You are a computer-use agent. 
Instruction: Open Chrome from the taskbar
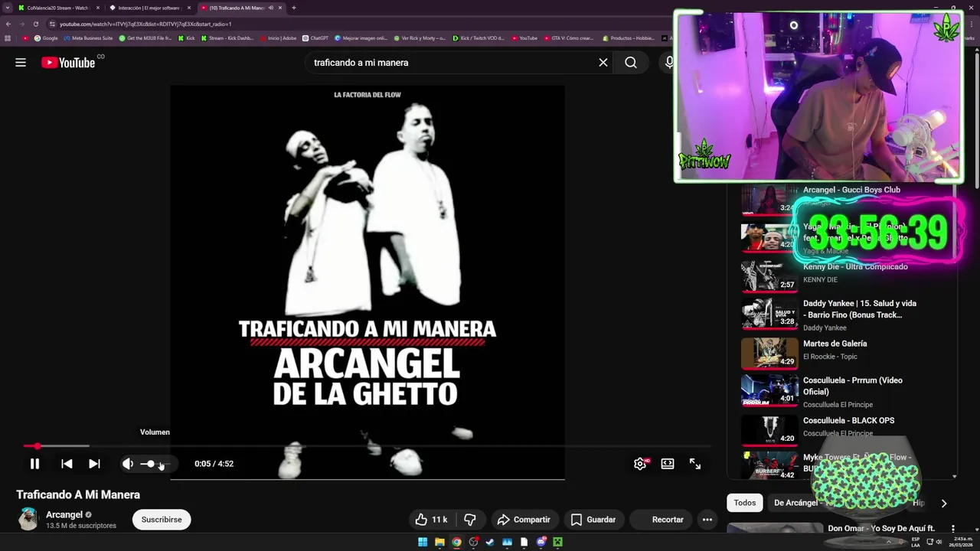pyautogui.click(x=456, y=542)
